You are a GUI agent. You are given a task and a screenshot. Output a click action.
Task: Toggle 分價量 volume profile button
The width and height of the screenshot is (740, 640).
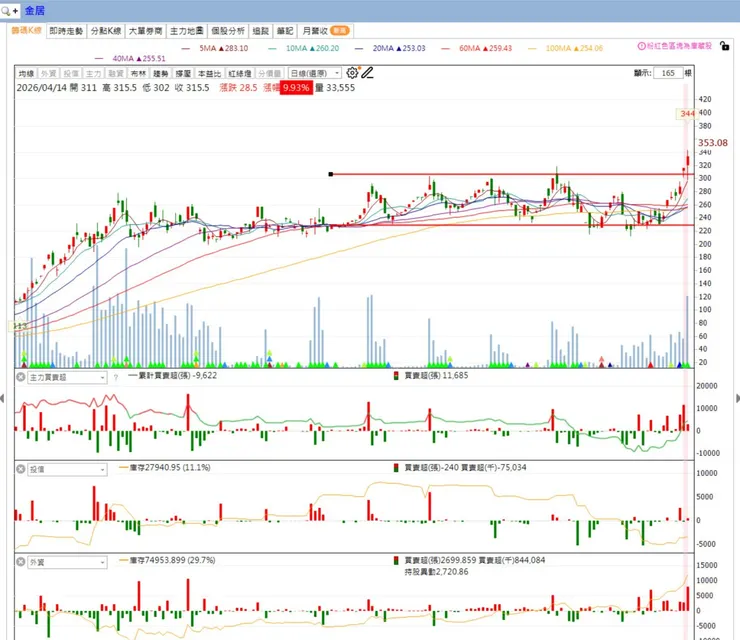tap(269, 74)
